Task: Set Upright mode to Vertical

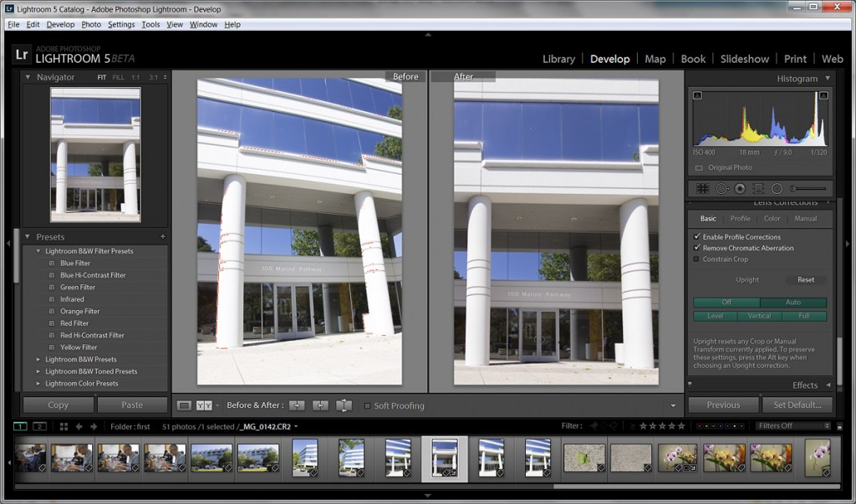Action: click(759, 316)
